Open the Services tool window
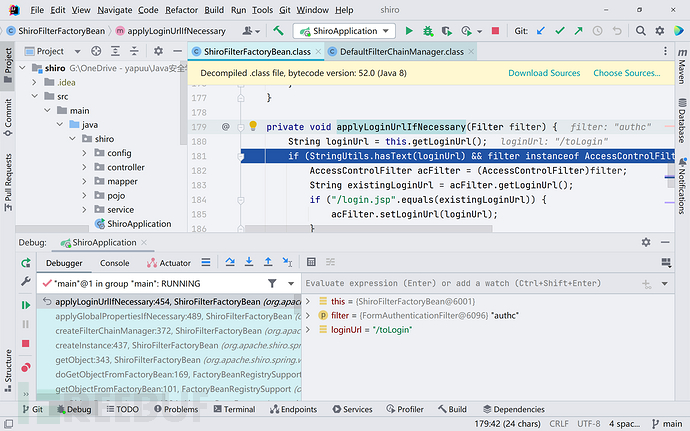690x431 pixels. (352, 409)
